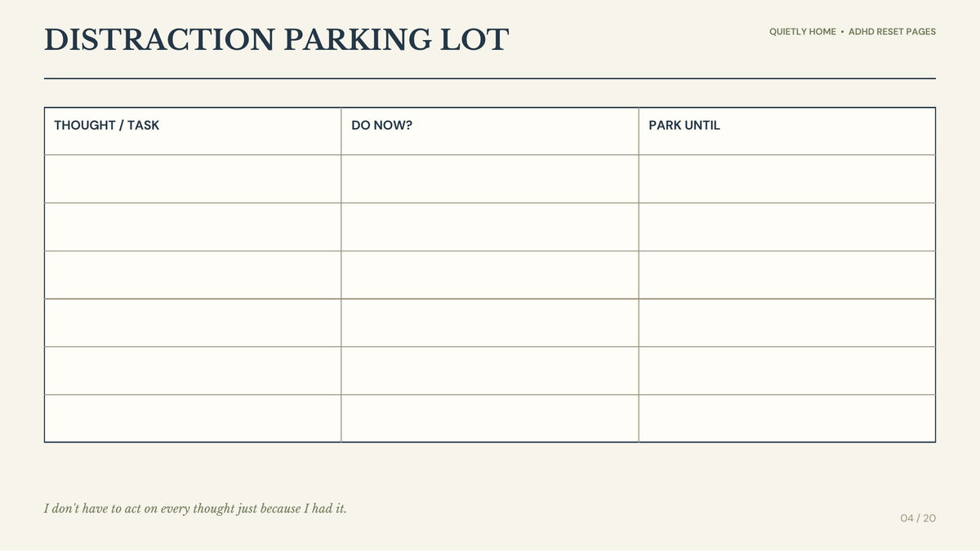980x551 pixels.
Task: Click third row cell under Thought / Task
Action: (x=193, y=275)
